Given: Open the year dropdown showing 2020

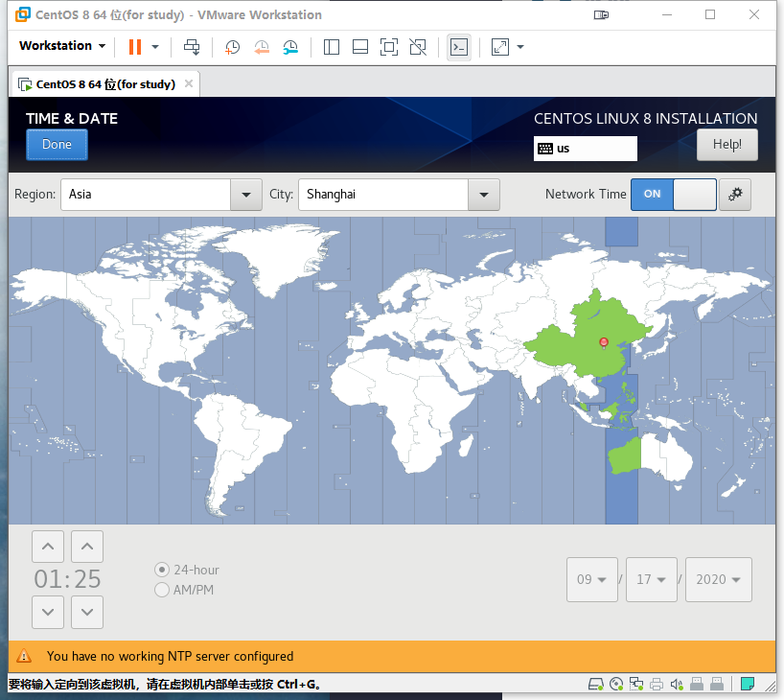Looking at the screenshot, I should [719, 579].
